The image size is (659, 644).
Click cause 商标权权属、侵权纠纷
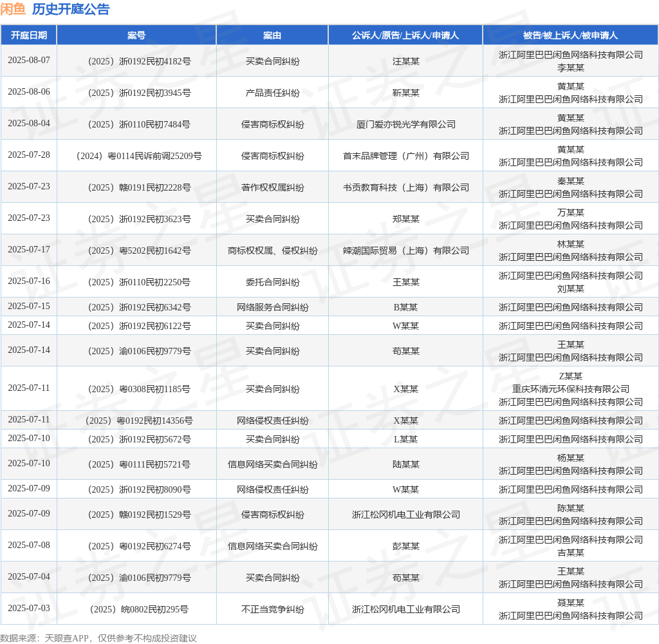click(273, 251)
